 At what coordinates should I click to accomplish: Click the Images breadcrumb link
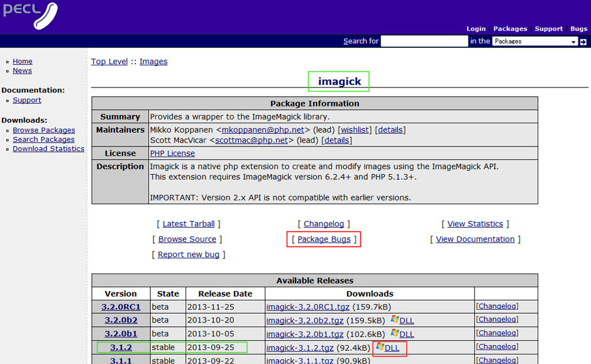(x=153, y=62)
